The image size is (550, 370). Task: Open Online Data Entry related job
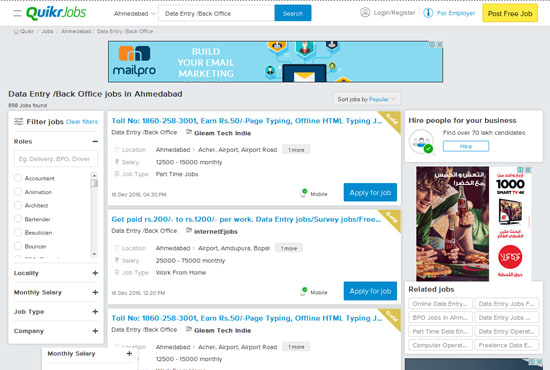[440, 304]
